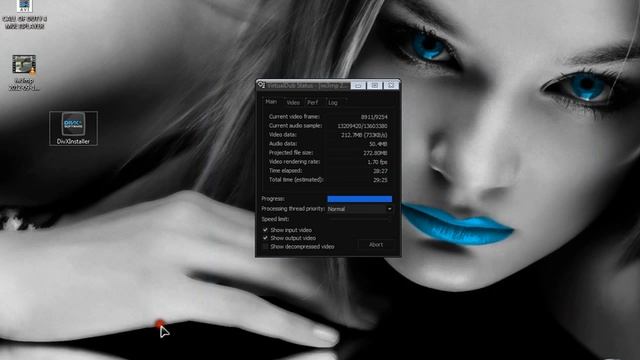640x360 pixels.
Task: Close the VirtualDub Status window
Action: [x=391, y=85]
